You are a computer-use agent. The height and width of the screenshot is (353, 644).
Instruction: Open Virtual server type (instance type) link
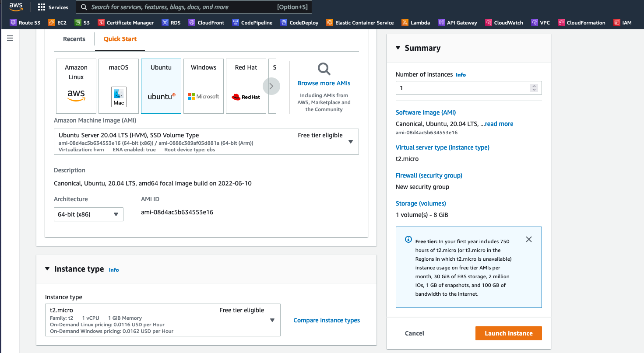[443, 147]
